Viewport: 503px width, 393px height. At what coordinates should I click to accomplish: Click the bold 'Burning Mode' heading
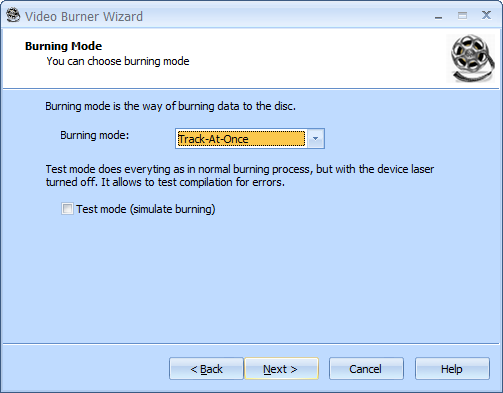tap(63, 46)
